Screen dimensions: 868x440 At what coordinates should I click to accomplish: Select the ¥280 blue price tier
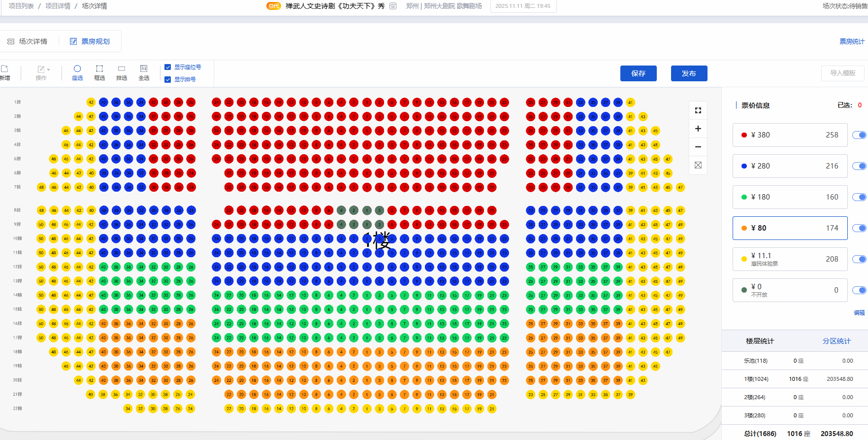tap(789, 166)
